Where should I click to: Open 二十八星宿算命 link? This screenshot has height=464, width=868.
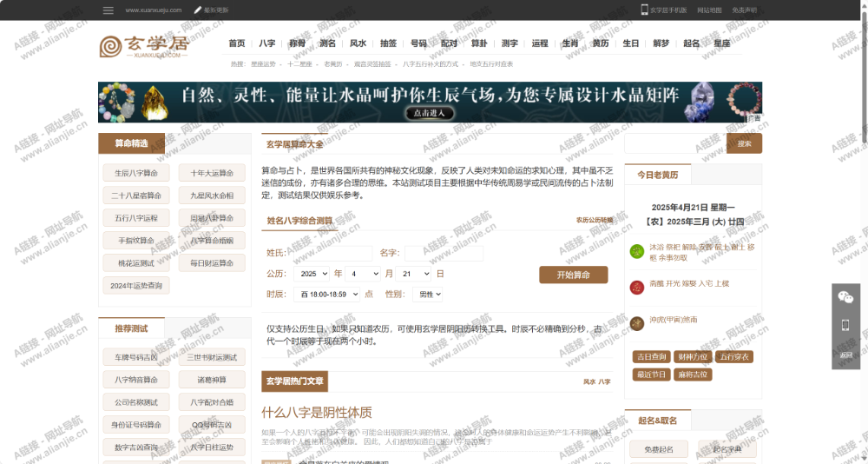tap(136, 196)
